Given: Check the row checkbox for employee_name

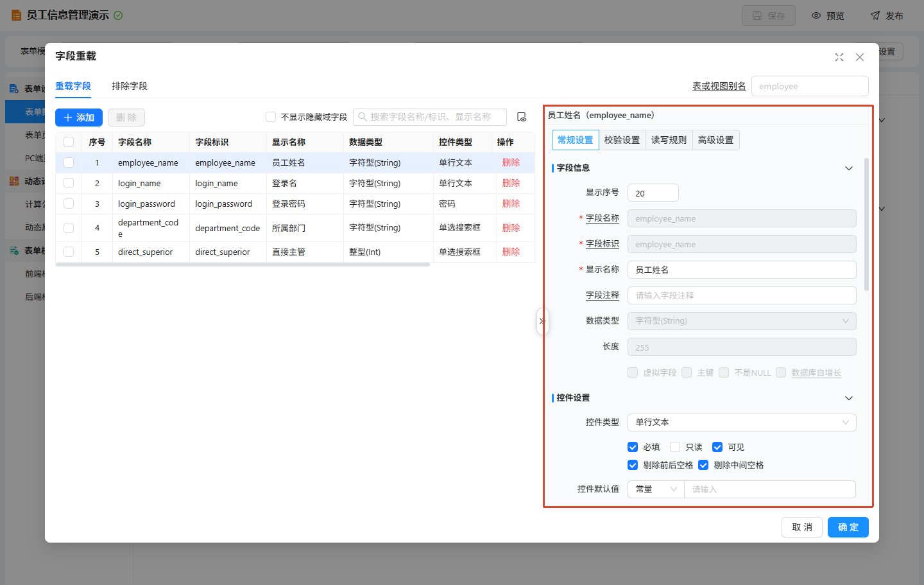Looking at the screenshot, I should click(x=69, y=162).
